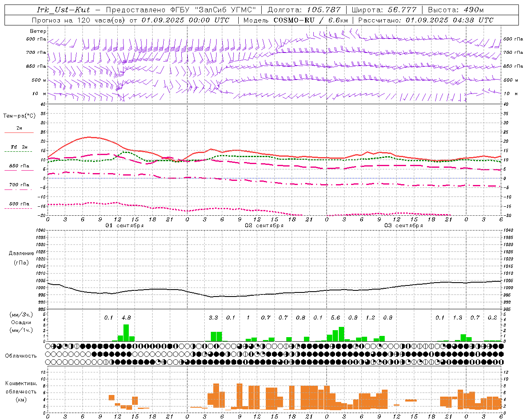Click the precipitation total "1.2"
The height and width of the screenshot is (420, 525).
click(x=370, y=318)
